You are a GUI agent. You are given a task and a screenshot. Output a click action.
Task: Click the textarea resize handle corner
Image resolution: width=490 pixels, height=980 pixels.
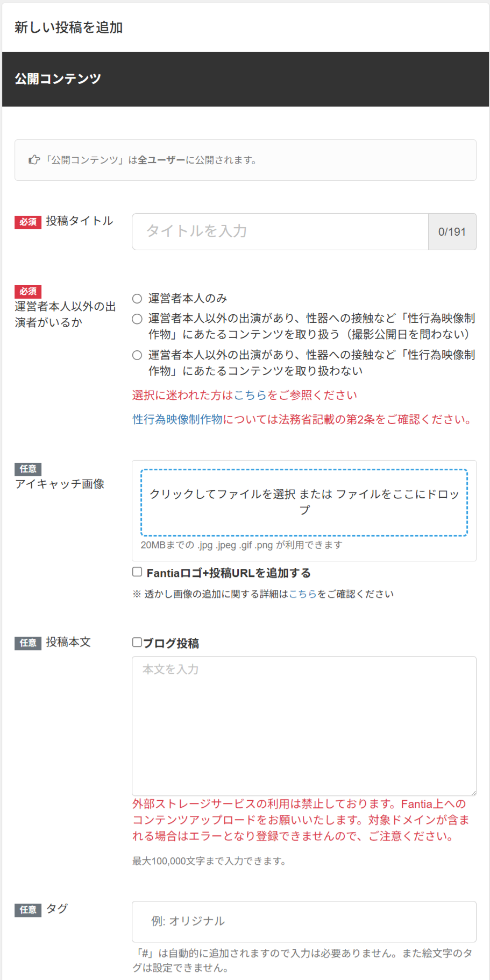[x=473, y=793]
